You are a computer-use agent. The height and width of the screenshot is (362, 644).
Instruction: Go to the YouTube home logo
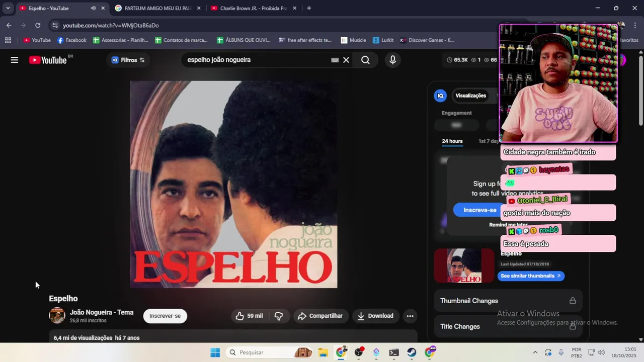48,60
